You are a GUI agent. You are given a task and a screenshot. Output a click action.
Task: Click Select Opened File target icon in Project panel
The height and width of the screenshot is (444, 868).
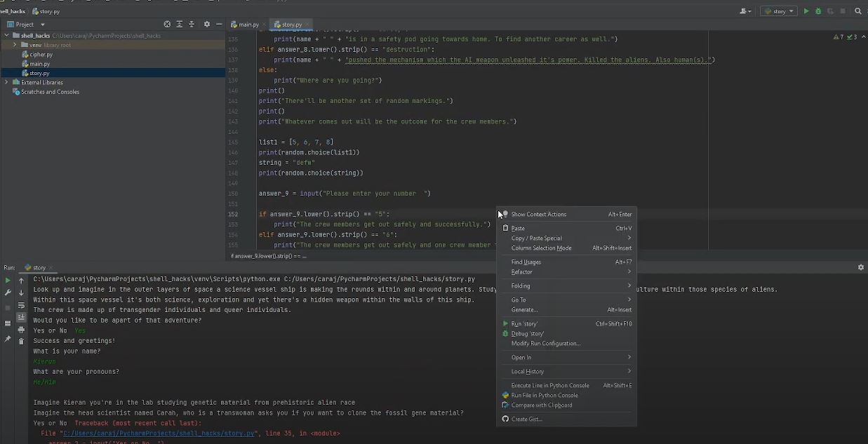[167, 24]
